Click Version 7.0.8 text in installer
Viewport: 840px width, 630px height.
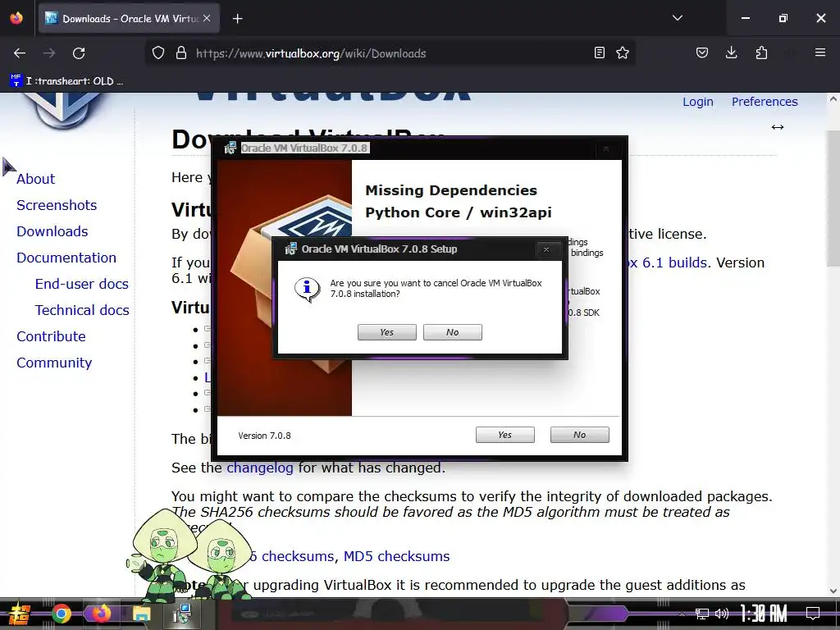click(264, 436)
